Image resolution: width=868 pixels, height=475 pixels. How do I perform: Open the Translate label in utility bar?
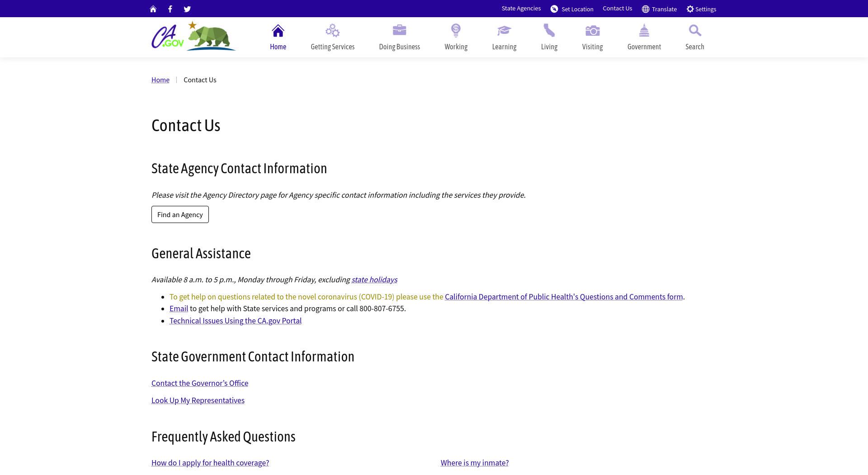pos(664,9)
